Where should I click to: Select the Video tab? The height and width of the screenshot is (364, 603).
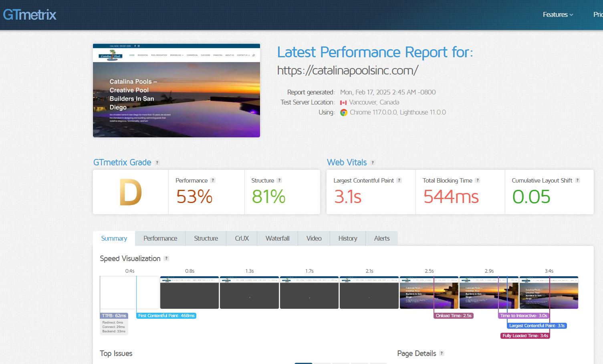(x=314, y=239)
